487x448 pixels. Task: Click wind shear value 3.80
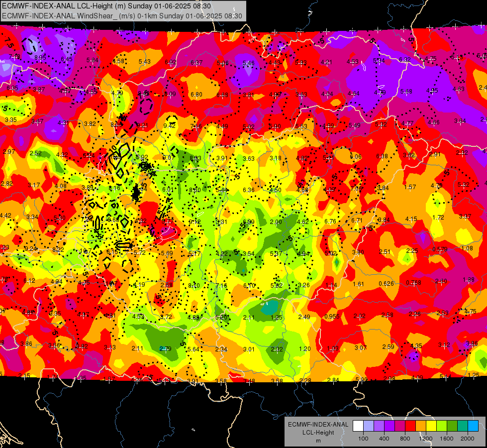358,252
